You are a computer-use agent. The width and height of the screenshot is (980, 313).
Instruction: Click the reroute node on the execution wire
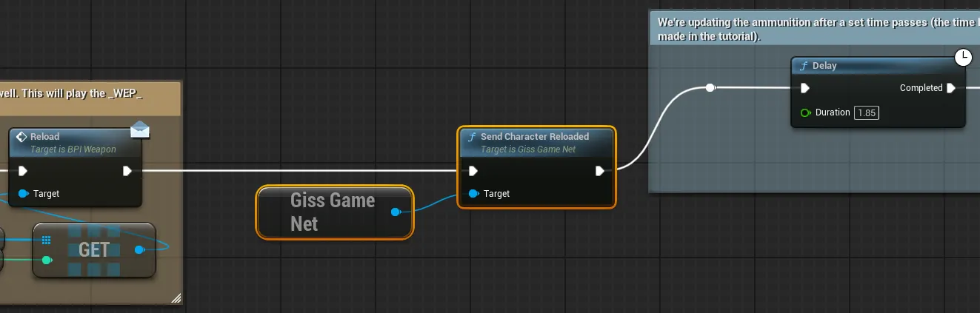pyautogui.click(x=710, y=88)
